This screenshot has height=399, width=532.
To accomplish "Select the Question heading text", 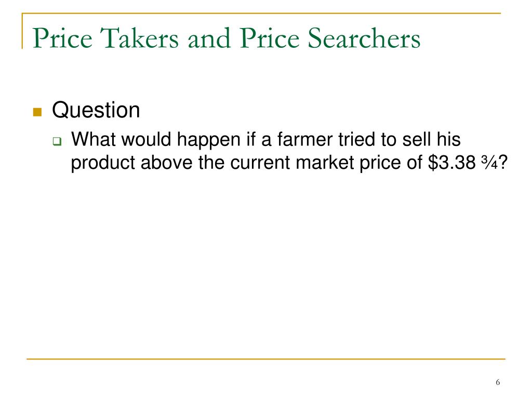I will pos(96,111).
